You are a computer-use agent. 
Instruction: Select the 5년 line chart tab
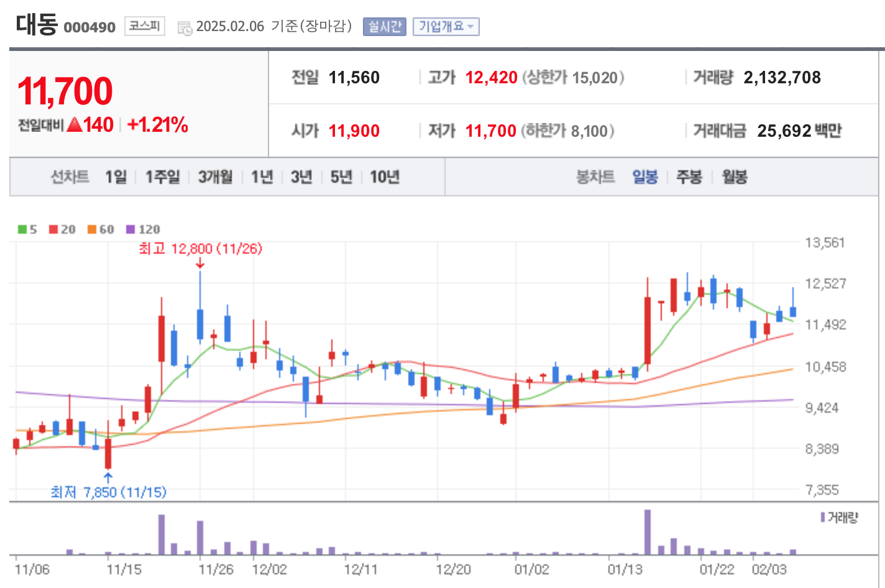coord(341,177)
